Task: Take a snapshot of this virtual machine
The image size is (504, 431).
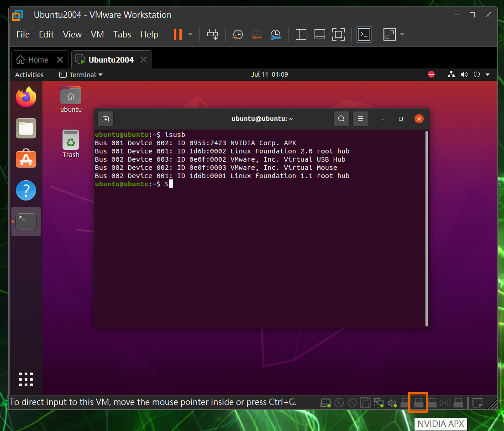Action: (x=237, y=35)
